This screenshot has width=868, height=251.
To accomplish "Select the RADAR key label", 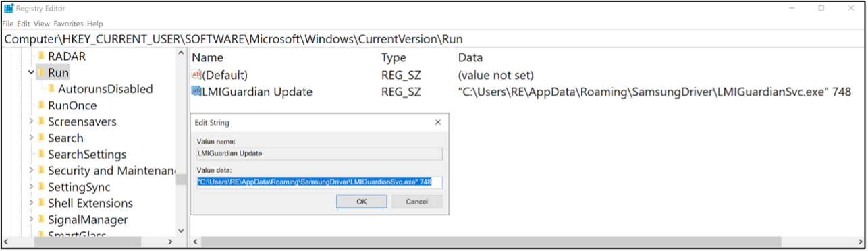I will tap(67, 57).
